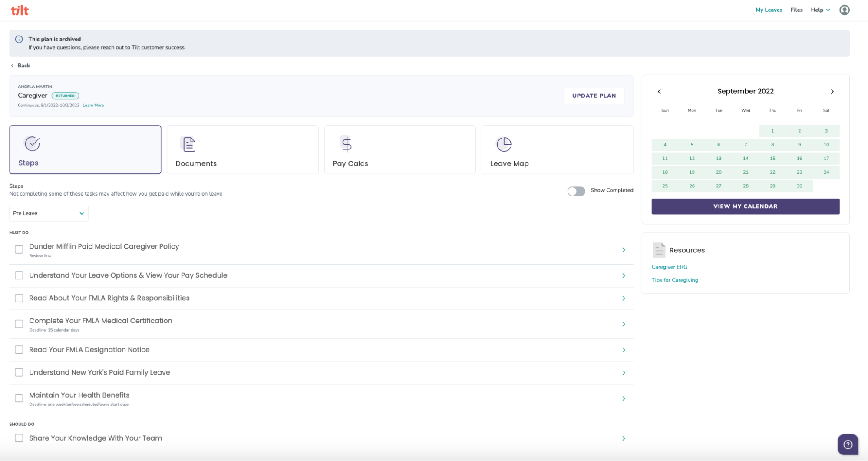Click the Pay Calcs dollar icon
The image size is (868, 461).
[x=347, y=144]
